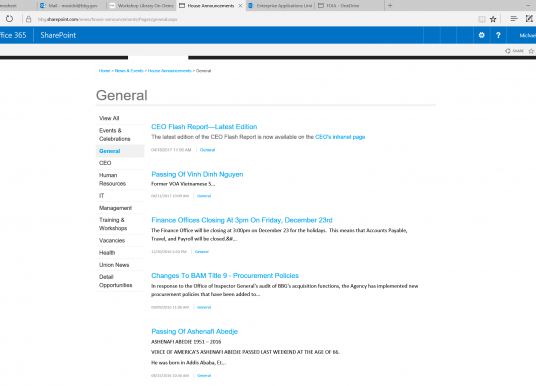
Task: Click the browser refresh icon
Action: tap(9, 19)
